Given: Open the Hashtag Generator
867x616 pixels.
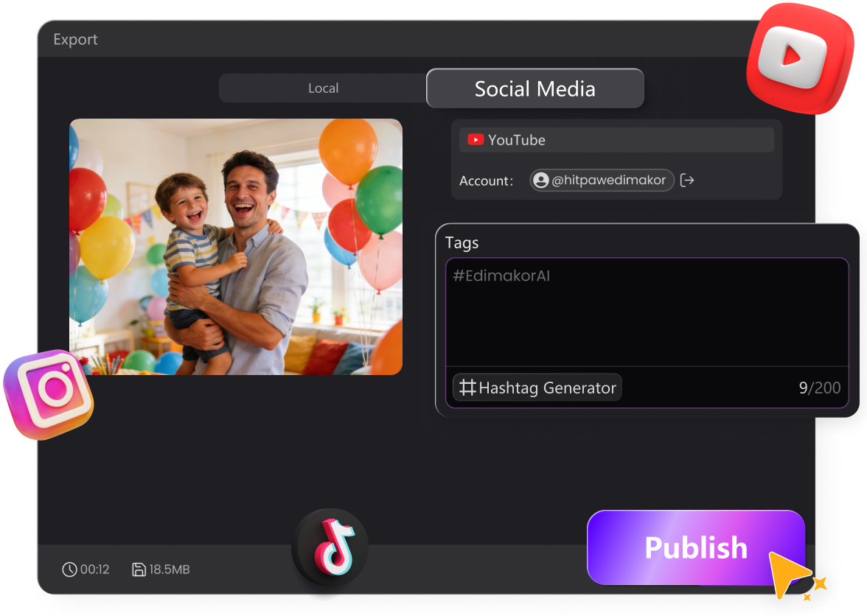Looking at the screenshot, I should [537, 388].
